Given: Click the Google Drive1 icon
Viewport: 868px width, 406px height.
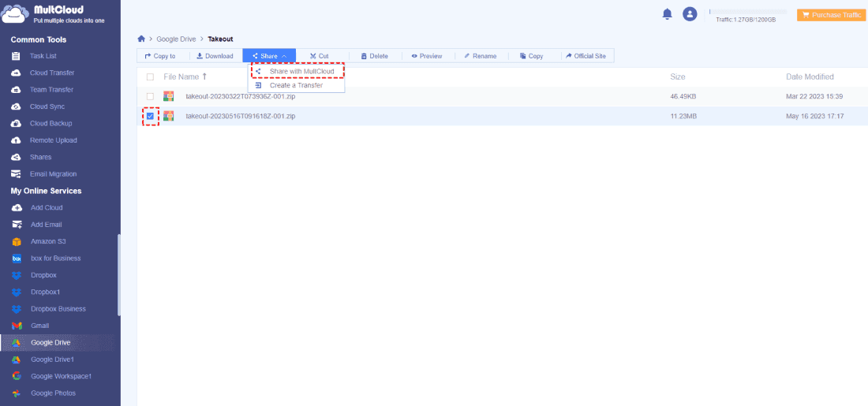Looking at the screenshot, I should (17, 359).
